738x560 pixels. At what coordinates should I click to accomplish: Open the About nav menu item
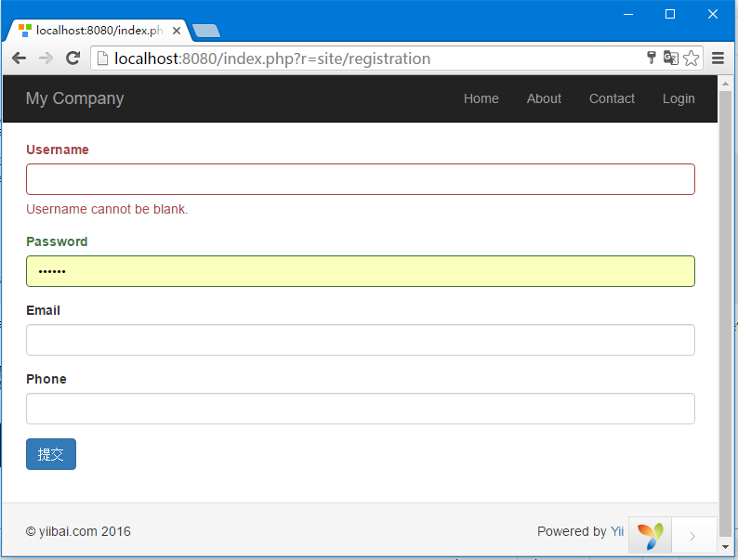click(x=544, y=98)
